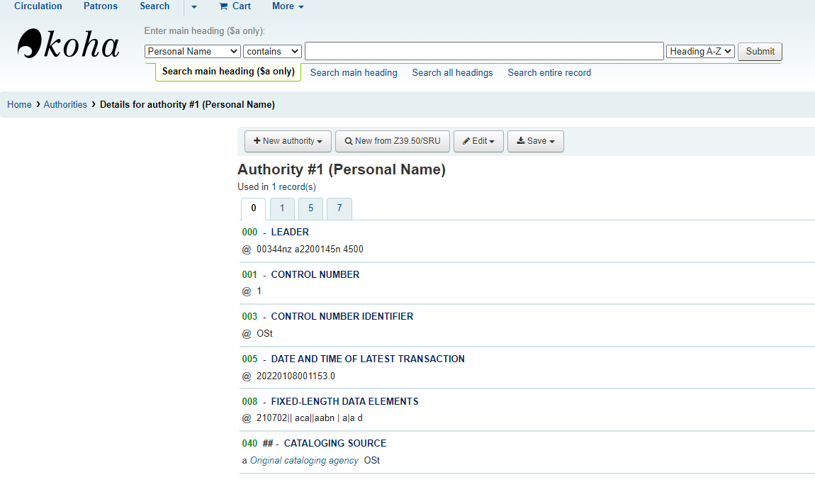Click the Koha logo
This screenshot has height=504, width=815.
click(68, 44)
